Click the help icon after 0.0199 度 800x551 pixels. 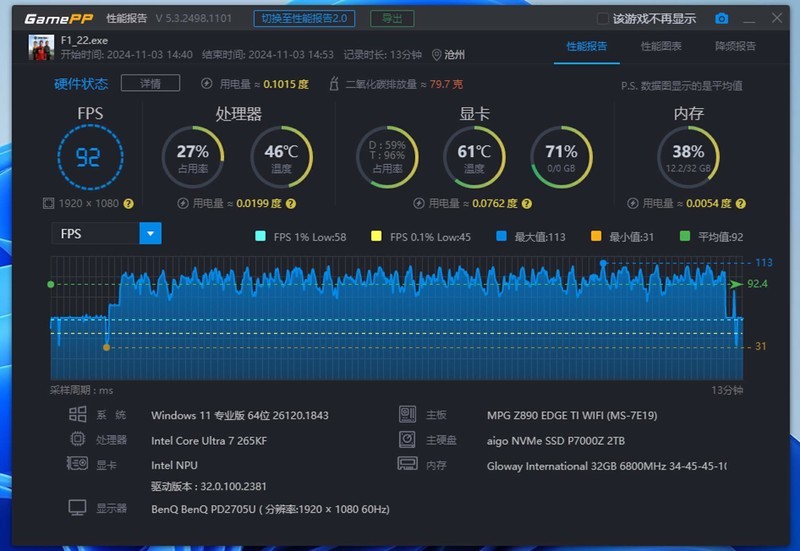click(x=291, y=204)
